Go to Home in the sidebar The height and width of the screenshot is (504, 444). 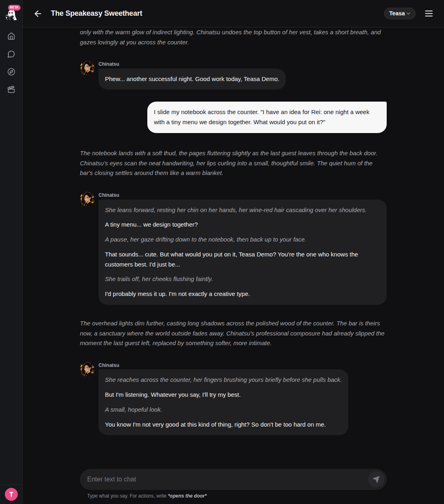[x=11, y=36]
